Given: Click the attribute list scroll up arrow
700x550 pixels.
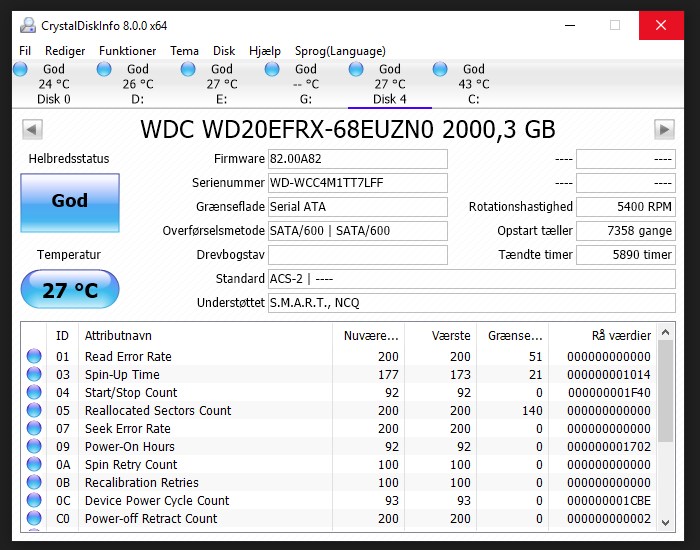Looking at the screenshot, I should (665, 332).
